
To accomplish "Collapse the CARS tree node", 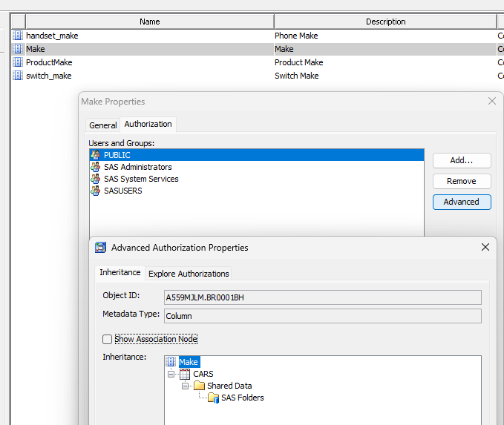I will (x=171, y=374).
